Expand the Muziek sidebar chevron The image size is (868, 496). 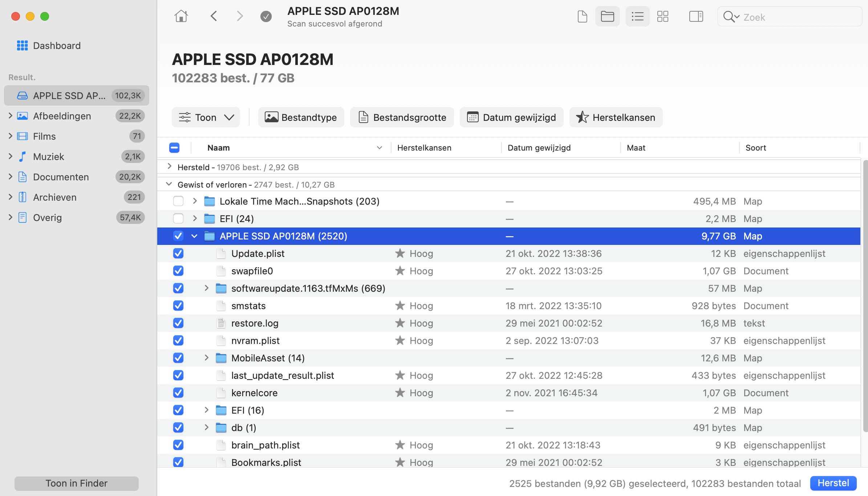click(10, 156)
